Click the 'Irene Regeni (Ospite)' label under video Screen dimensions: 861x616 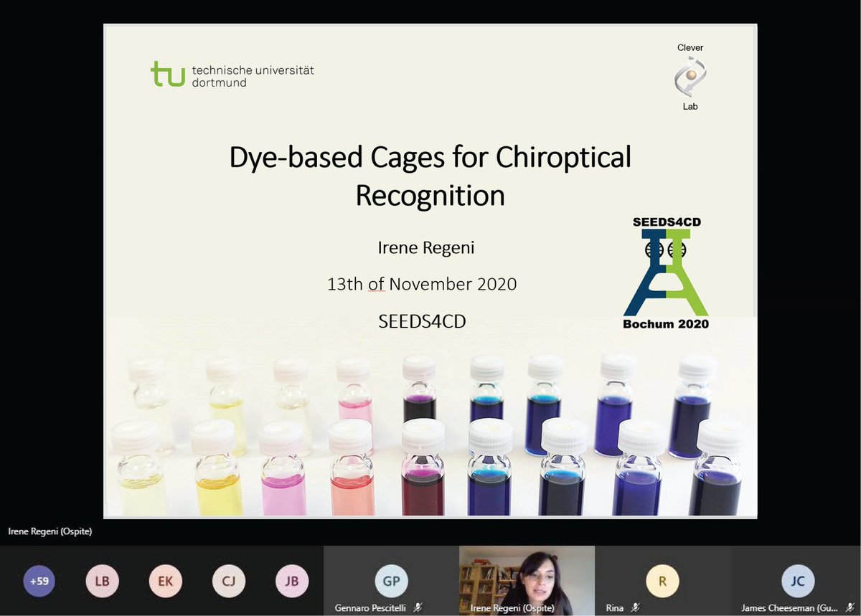[512, 607]
